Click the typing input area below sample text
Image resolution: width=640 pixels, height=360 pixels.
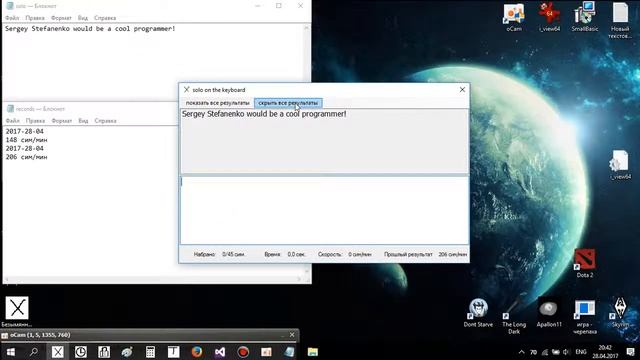pyautogui.click(x=324, y=210)
